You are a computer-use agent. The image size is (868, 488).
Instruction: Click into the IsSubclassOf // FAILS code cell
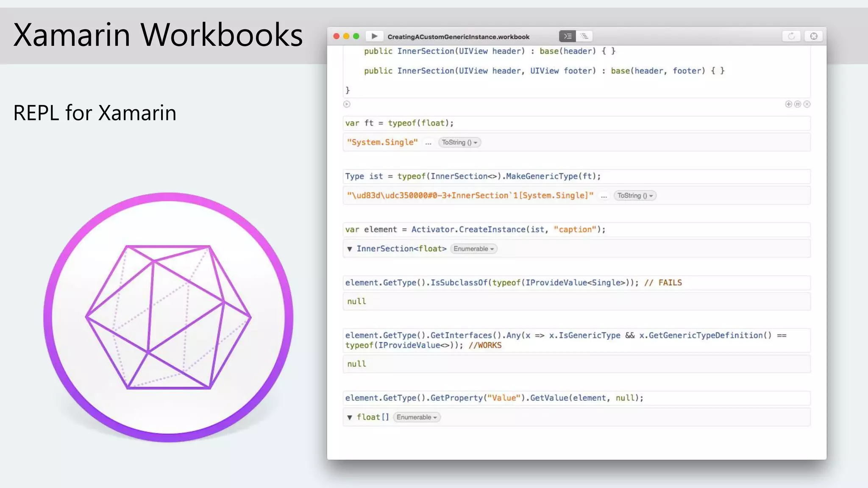pos(577,283)
